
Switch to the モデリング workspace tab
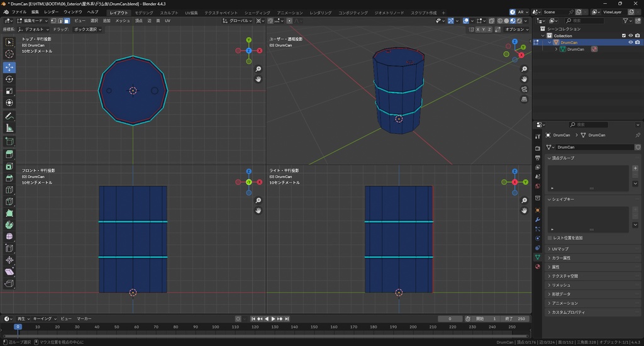(x=144, y=13)
